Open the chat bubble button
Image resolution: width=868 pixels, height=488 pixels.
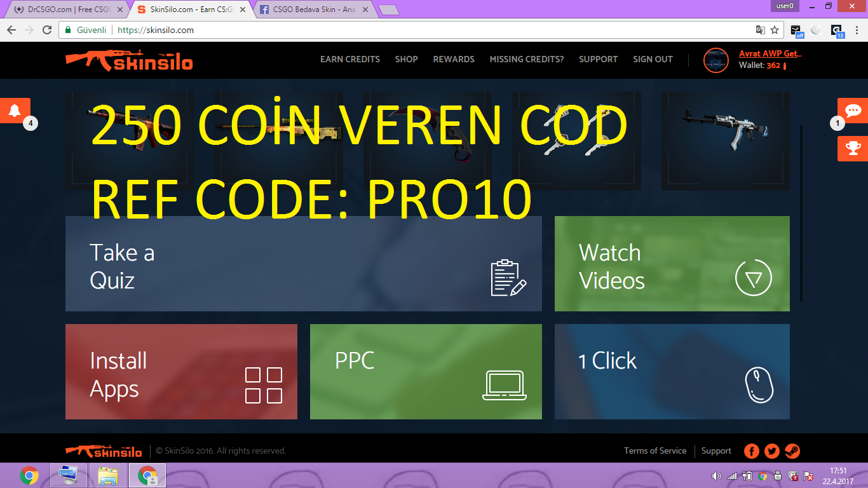click(853, 111)
